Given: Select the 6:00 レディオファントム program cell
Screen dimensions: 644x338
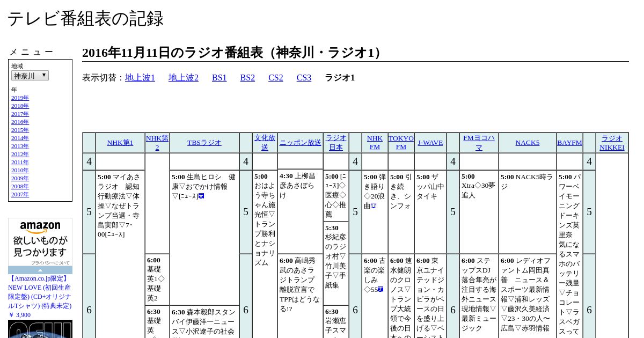Looking at the screenshot, I should 528,296.
